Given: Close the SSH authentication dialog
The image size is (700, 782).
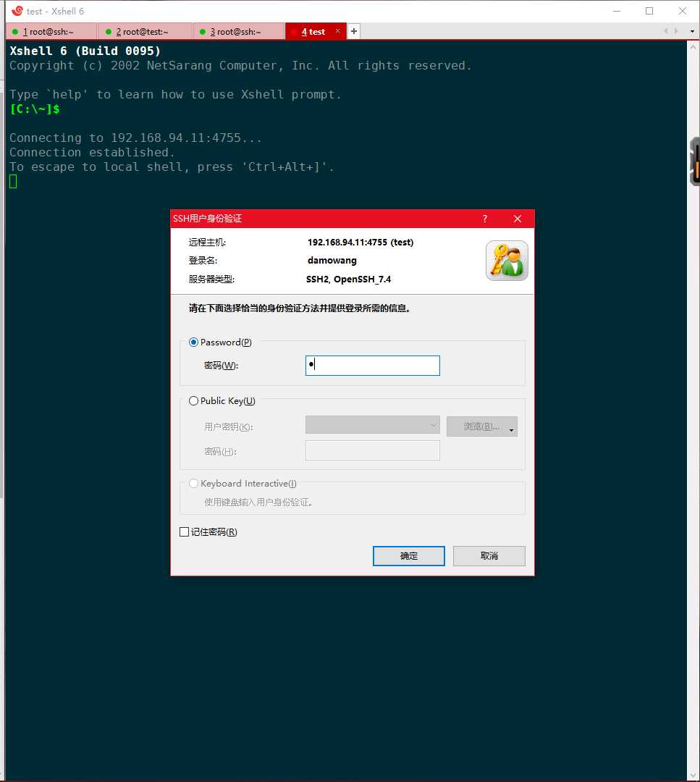Looking at the screenshot, I should point(518,219).
